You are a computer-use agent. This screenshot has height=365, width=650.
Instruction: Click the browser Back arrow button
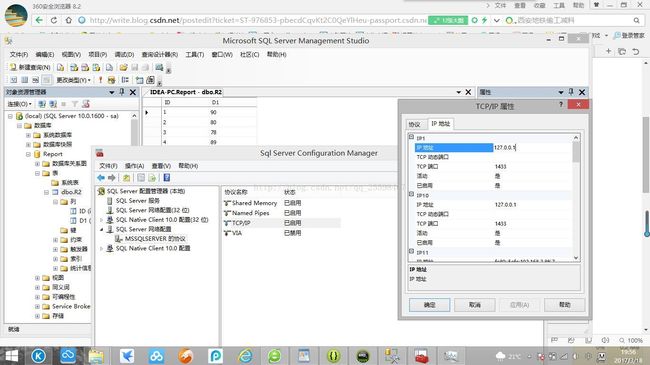tap(39, 20)
